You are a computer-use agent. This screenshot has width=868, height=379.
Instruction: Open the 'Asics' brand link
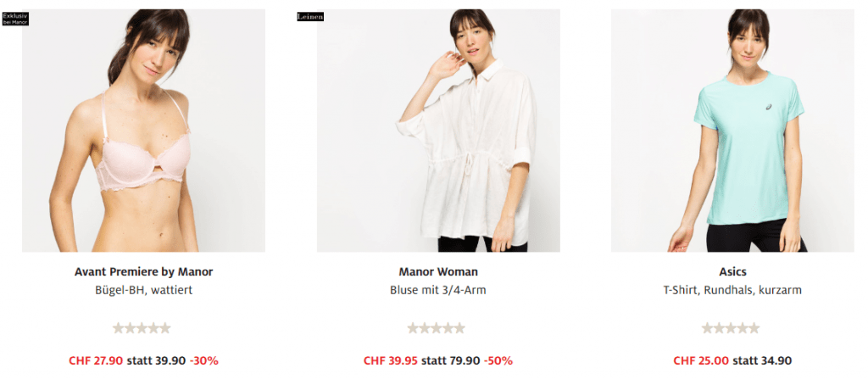coord(732,272)
